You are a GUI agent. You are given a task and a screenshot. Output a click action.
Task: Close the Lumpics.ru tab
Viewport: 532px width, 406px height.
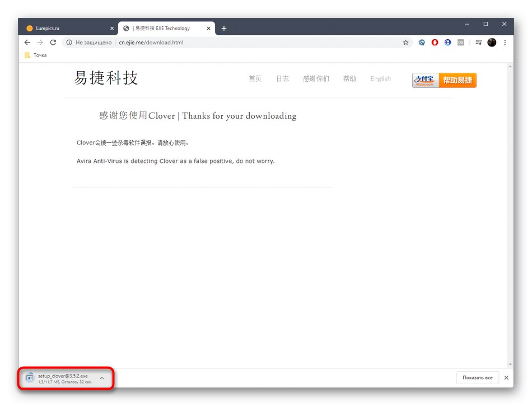click(112, 29)
